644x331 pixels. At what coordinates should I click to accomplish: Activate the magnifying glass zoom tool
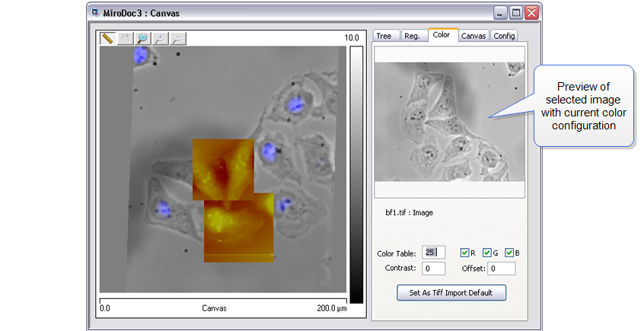pyautogui.click(x=142, y=38)
